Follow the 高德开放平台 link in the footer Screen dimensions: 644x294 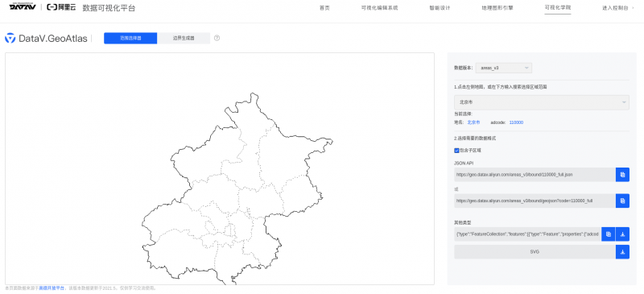52,288
